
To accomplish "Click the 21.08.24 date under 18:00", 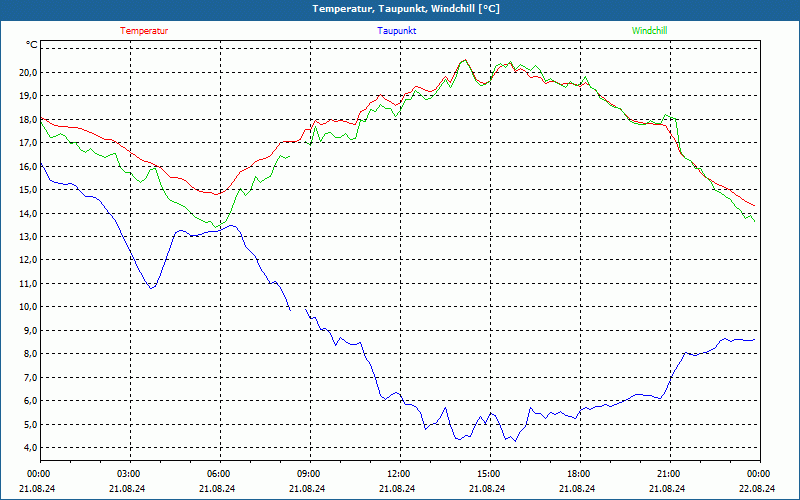I will [x=578, y=488].
